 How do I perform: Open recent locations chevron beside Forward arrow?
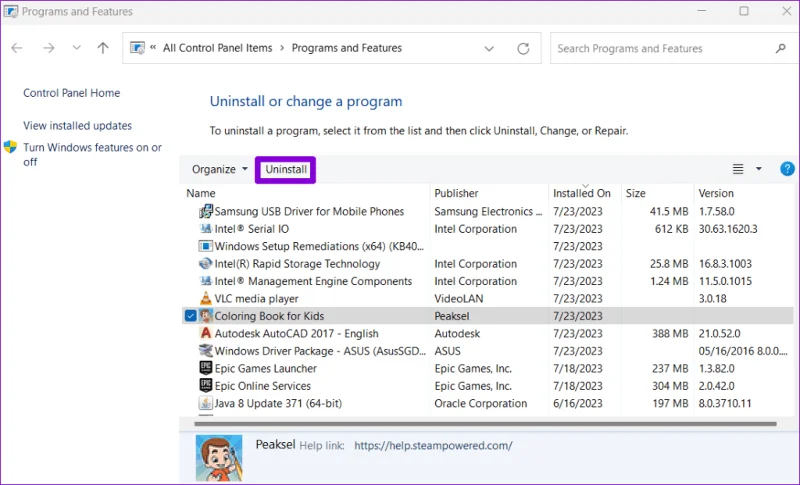(77, 48)
